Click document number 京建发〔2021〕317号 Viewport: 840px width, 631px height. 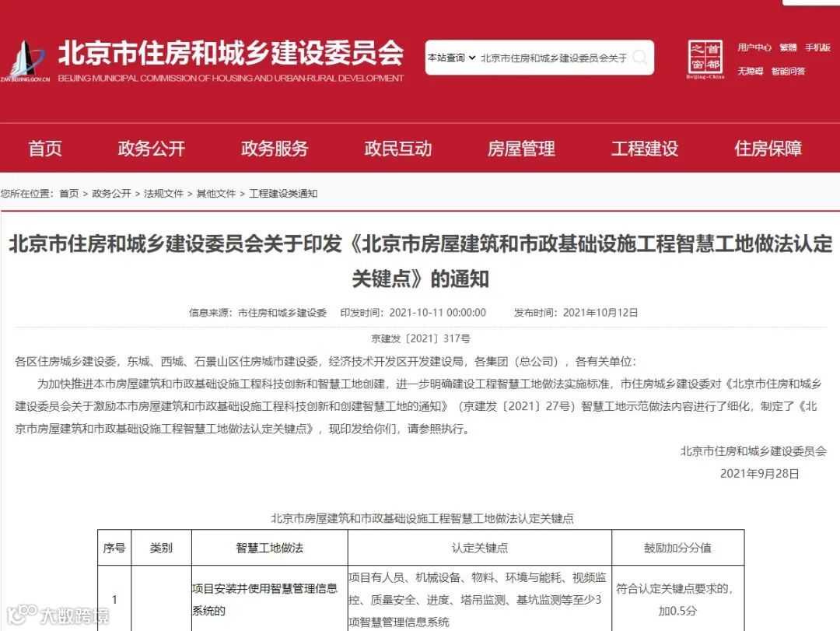421,338
